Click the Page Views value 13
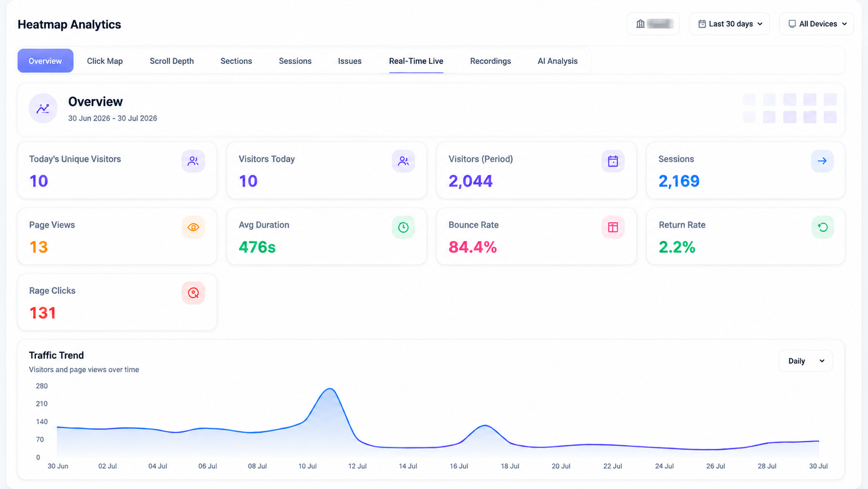Image resolution: width=868 pixels, height=489 pixels. click(x=38, y=247)
